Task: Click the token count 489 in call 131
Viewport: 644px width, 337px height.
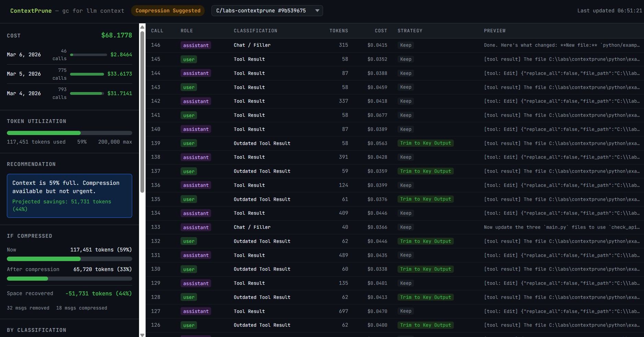Action: click(x=343, y=255)
